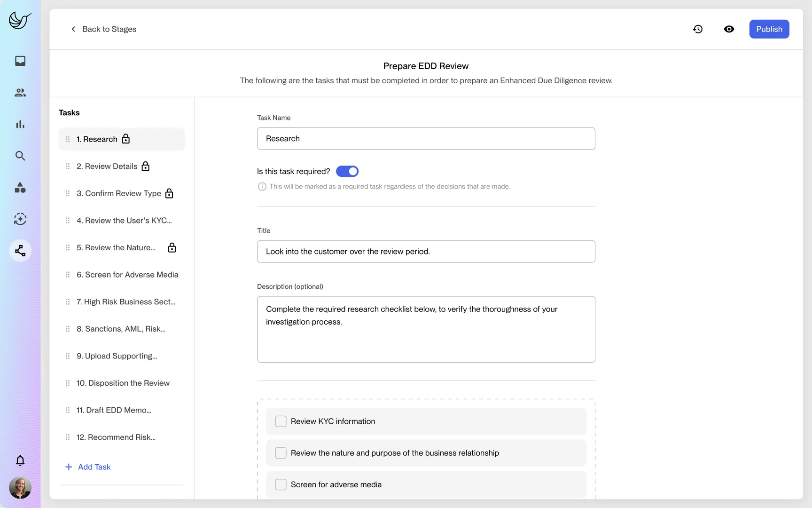Select task 1. Research

click(122, 139)
